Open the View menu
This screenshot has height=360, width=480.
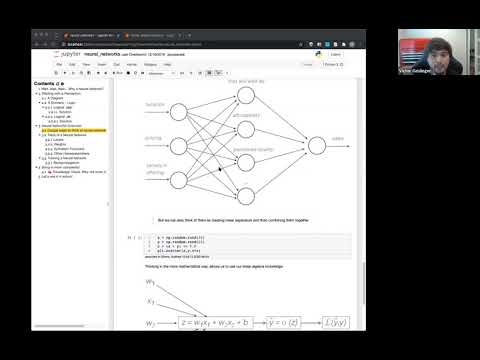(x=86, y=64)
